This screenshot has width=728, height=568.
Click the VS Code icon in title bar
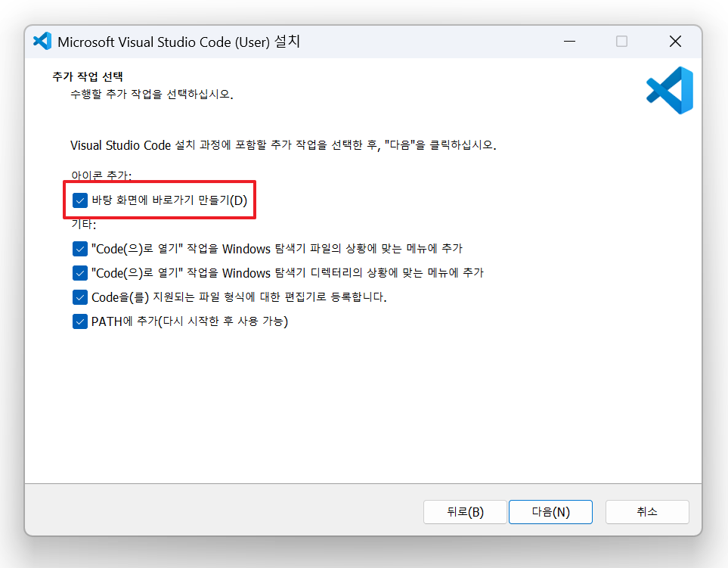coord(42,42)
